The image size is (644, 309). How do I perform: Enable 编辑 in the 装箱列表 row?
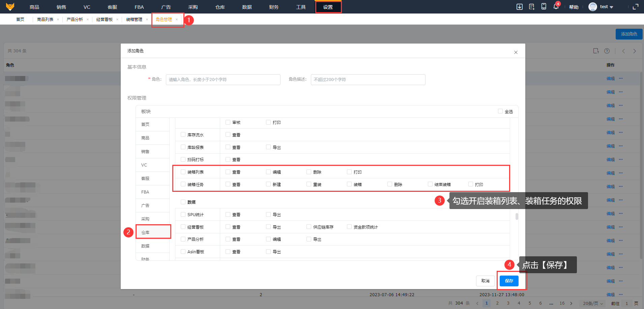pyautogui.click(x=268, y=172)
